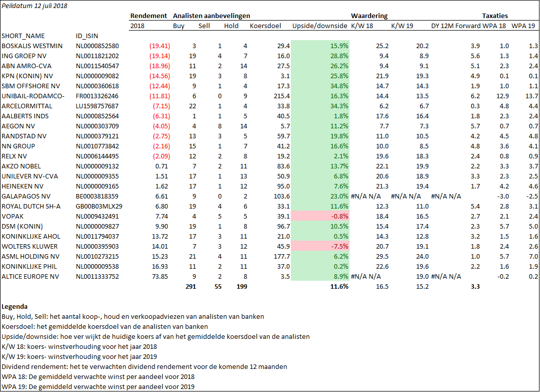The width and height of the screenshot is (540, 392).
Task: Click the 'Waardering' group header
Action: point(369,16)
